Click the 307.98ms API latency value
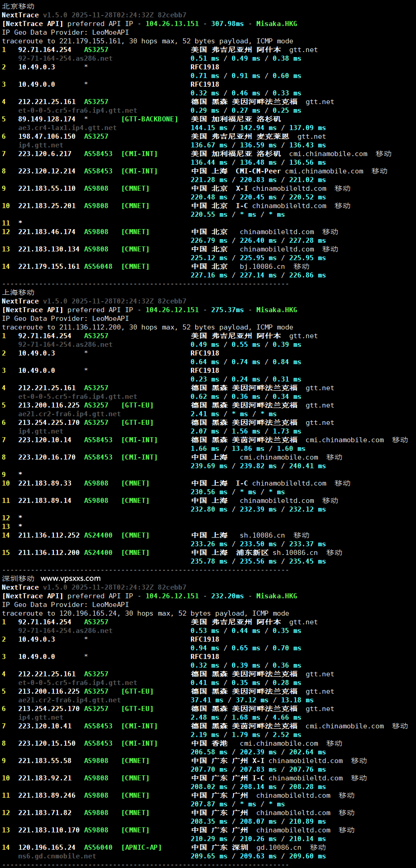416x868 pixels. tap(227, 24)
